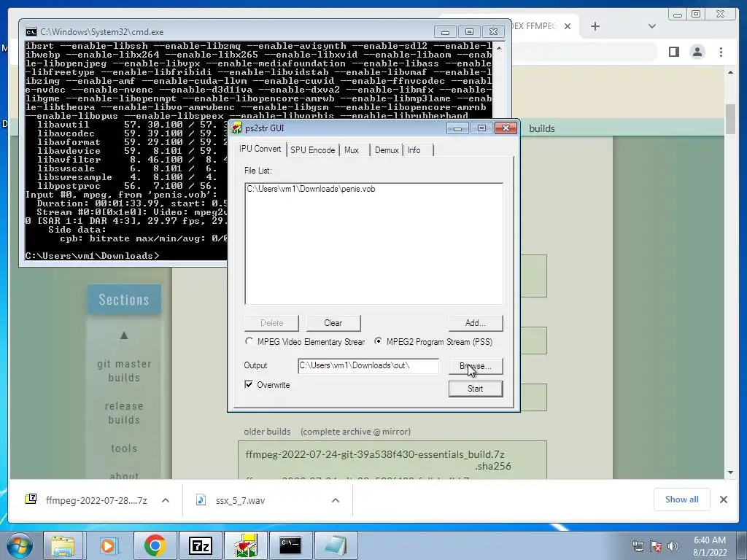The width and height of the screenshot is (747, 560).
Task: Switch to Chrome in taskbar
Action: click(155, 545)
